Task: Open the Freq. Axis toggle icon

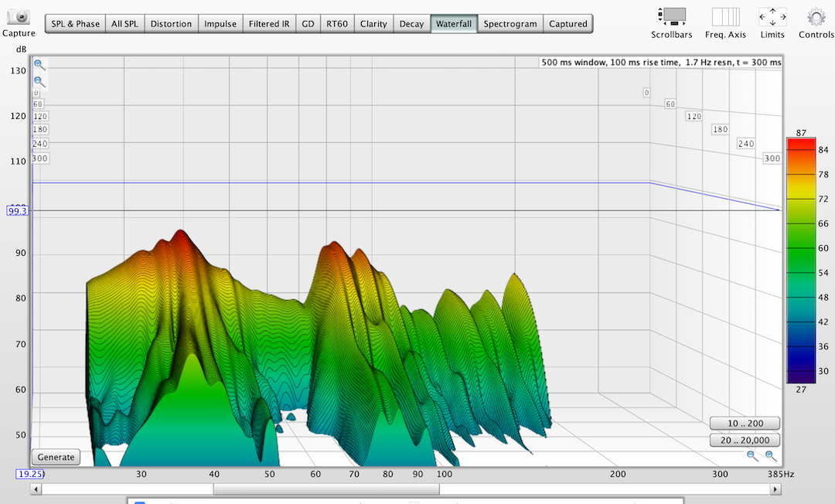Action: pos(725,16)
